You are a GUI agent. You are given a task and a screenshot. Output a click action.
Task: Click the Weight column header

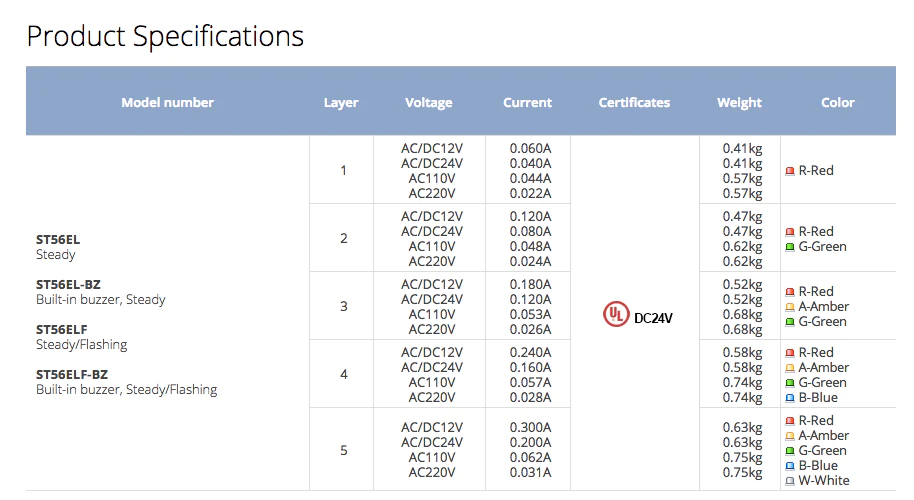click(x=739, y=103)
